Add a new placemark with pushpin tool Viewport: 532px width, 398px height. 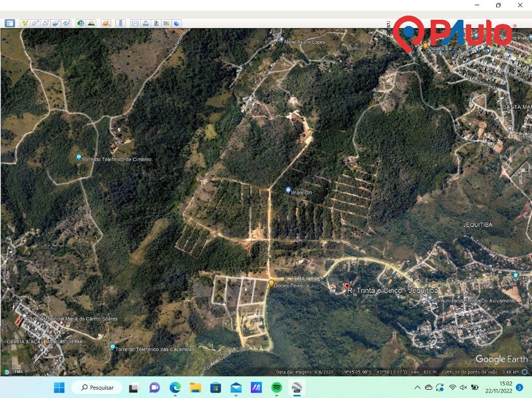24,23
